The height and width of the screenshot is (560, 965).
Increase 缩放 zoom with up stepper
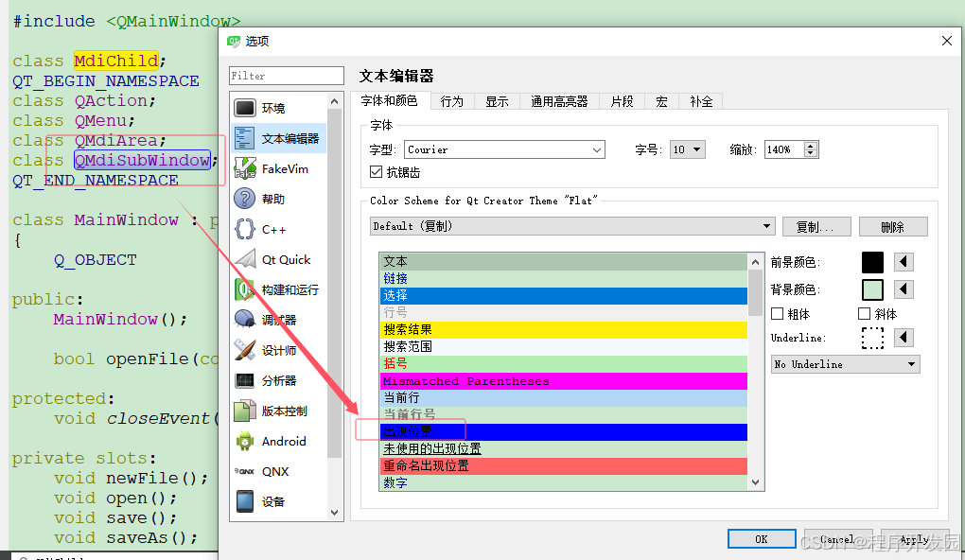tap(811, 146)
